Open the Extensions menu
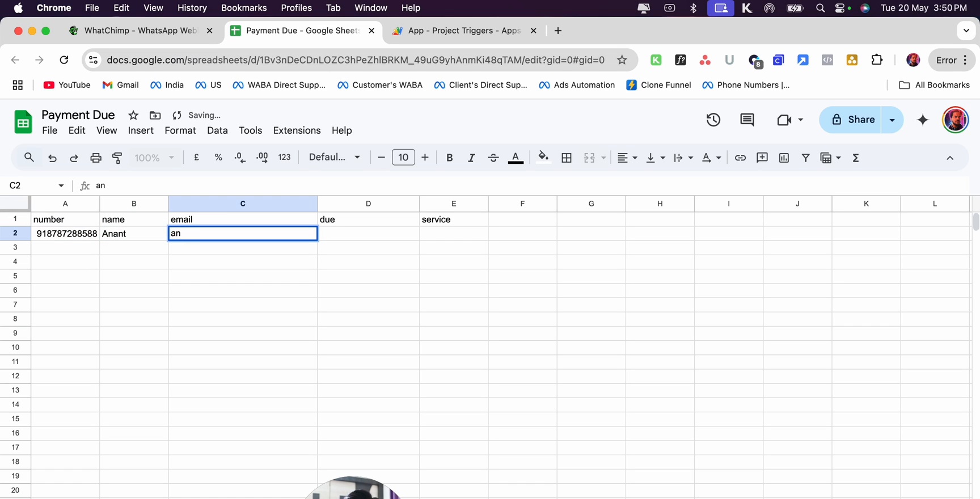This screenshot has width=980, height=499. (x=297, y=130)
